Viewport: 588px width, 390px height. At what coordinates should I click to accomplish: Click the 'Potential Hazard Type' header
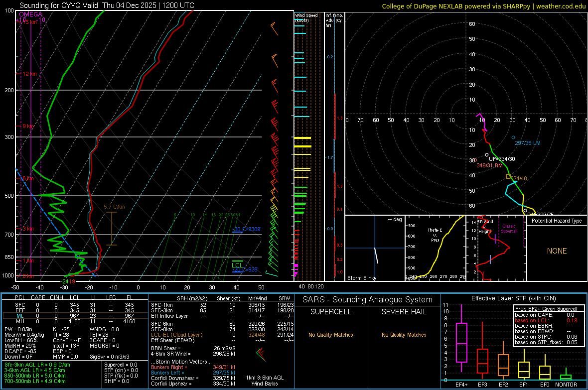[x=557, y=221]
